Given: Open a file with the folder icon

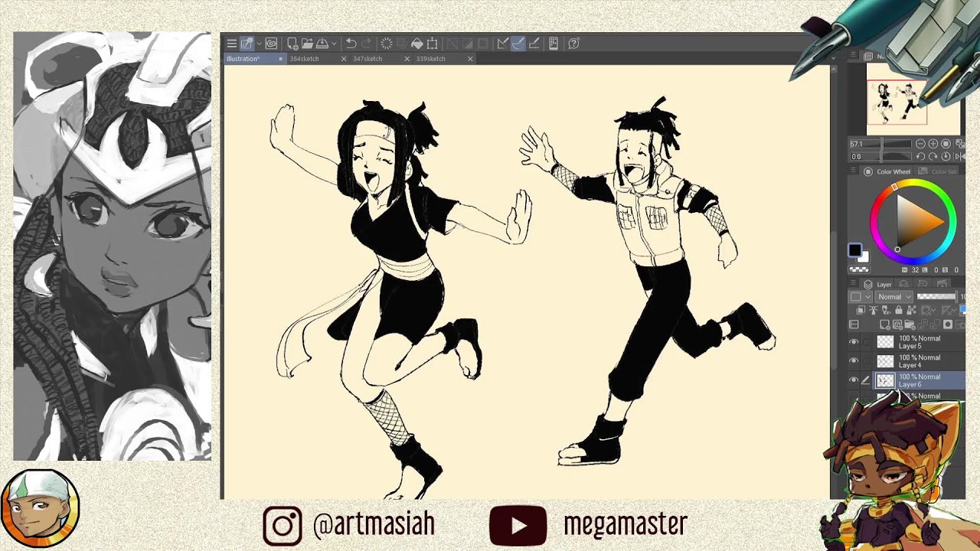Looking at the screenshot, I should pos(307,44).
